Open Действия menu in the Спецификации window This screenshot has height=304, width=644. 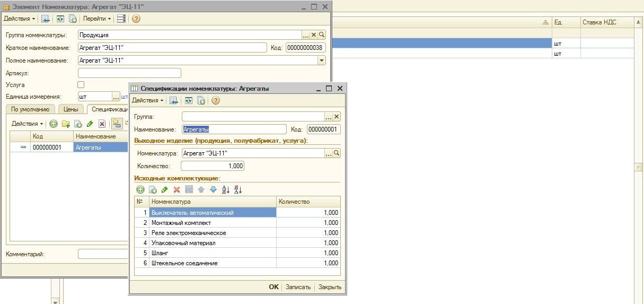[147, 100]
